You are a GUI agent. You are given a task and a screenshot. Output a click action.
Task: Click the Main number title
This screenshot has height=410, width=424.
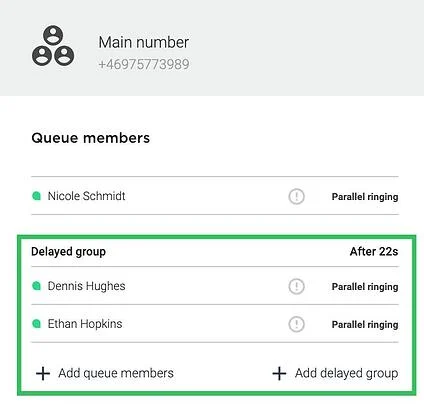pos(143,42)
